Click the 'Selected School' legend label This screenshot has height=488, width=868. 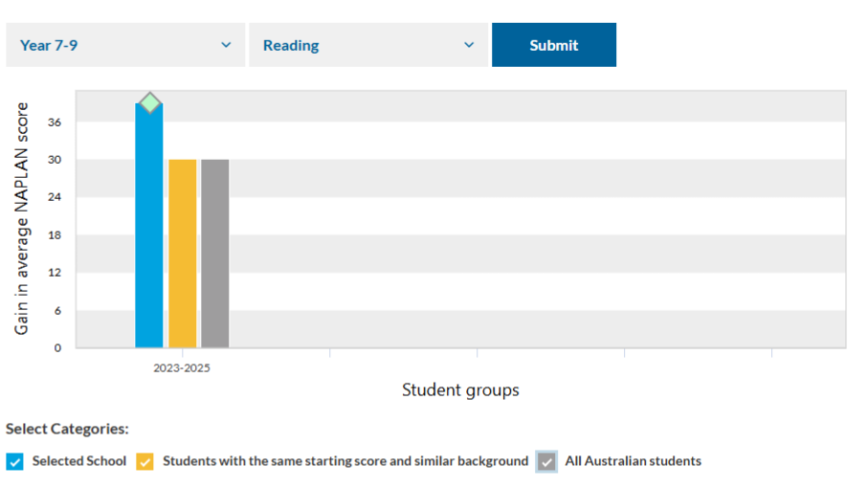click(x=79, y=461)
